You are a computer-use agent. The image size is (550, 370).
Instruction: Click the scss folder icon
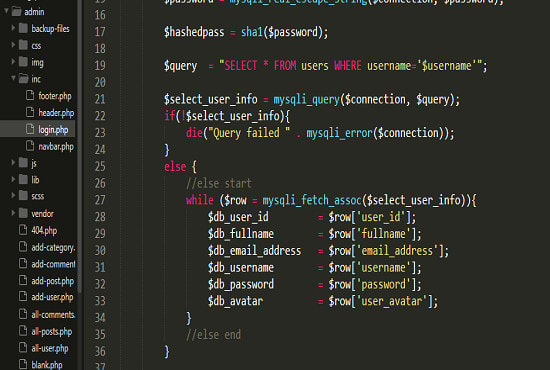pyautogui.click(x=23, y=195)
